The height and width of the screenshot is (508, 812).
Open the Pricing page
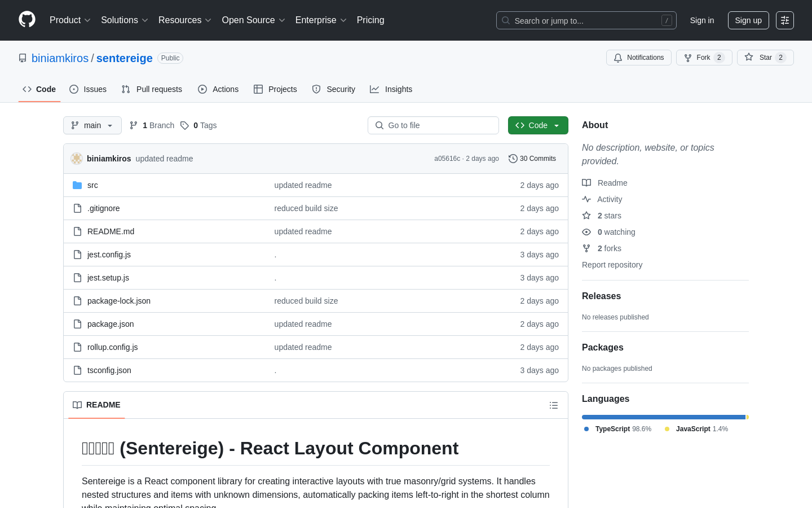point(370,20)
